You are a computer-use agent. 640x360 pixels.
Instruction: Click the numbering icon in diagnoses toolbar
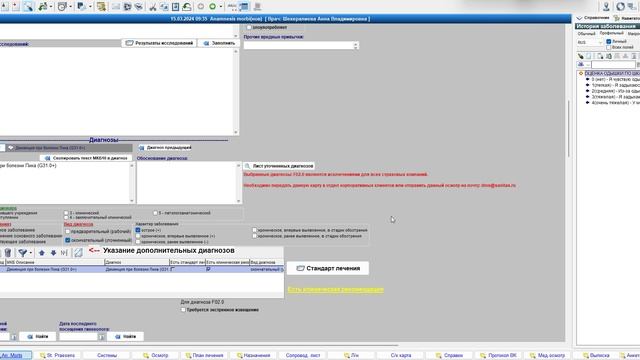pos(64,253)
